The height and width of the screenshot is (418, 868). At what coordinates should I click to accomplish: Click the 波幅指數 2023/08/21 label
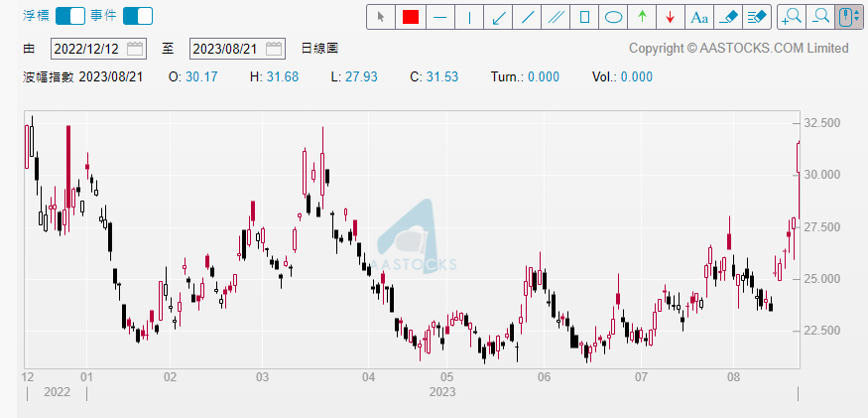point(83,77)
